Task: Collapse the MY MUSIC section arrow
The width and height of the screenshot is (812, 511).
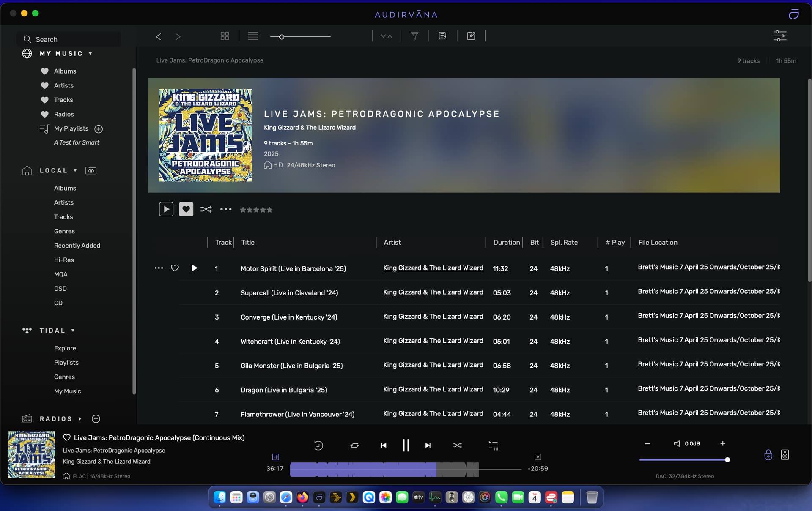Action: [x=91, y=54]
